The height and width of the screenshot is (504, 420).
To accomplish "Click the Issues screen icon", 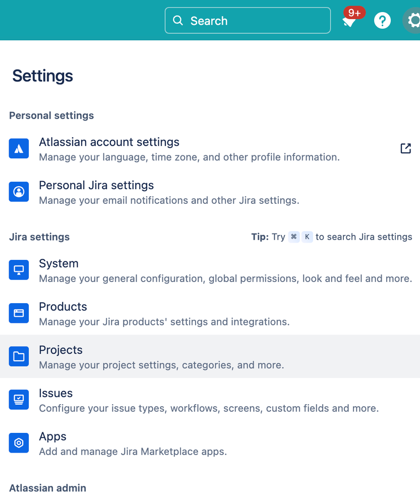I will point(19,400).
